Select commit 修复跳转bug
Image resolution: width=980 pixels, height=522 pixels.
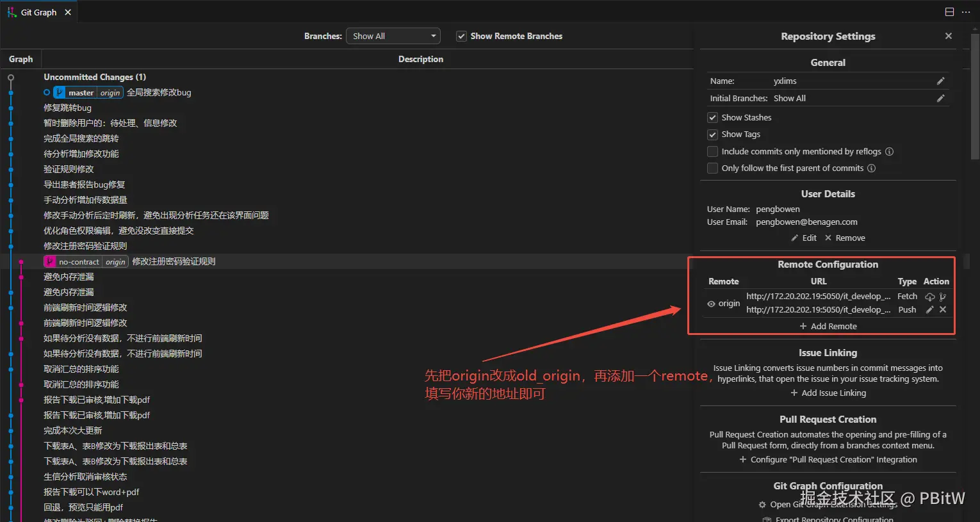tap(67, 108)
